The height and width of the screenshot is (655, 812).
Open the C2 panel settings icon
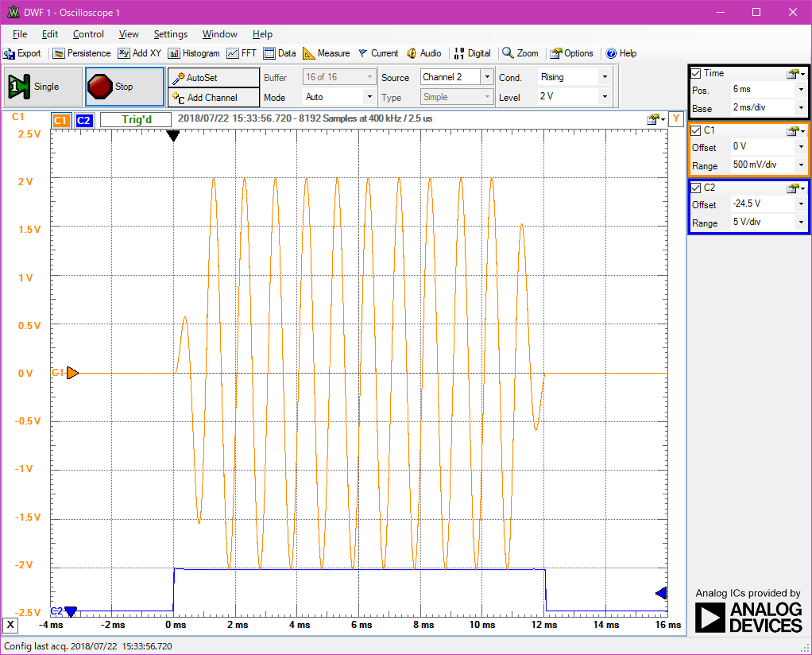(x=795, y=188)
